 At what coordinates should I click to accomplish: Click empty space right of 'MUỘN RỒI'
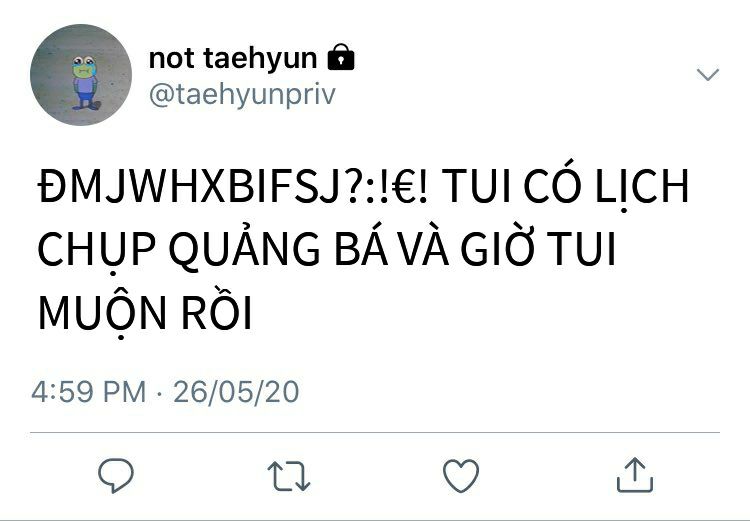[478, 313]
